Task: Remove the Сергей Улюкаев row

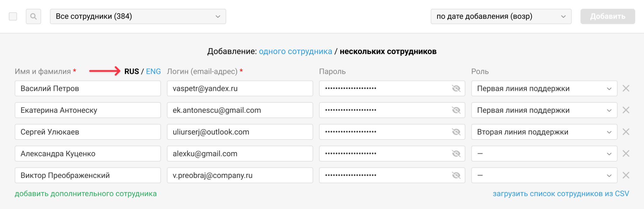Action: click(626, 132)
